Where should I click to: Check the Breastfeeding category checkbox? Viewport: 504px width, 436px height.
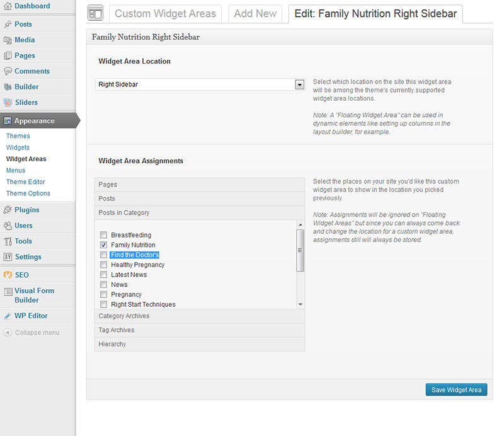tap(103, 235)
